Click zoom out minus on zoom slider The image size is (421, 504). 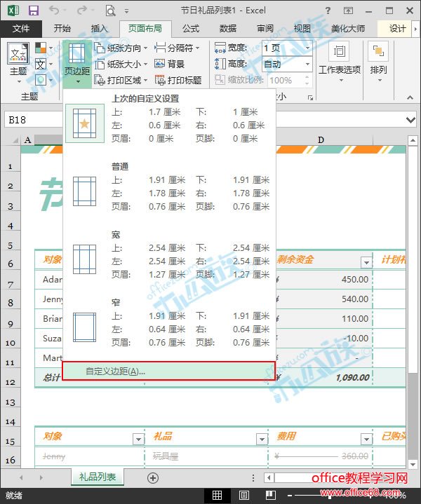pos(289,496)
